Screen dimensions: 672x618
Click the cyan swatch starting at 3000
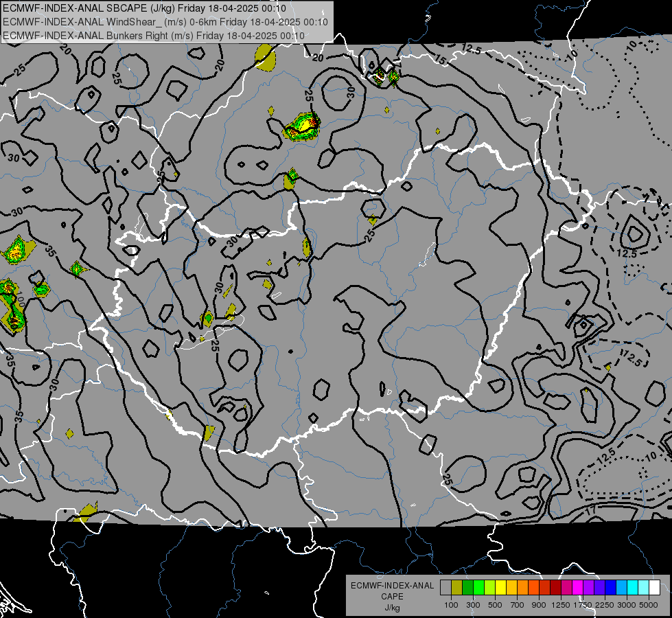point(633,588)
